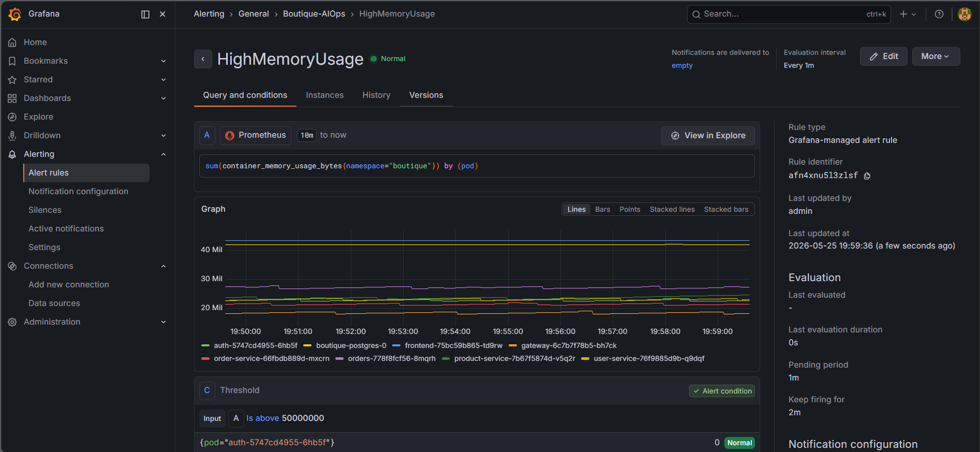Select Bars graph style
Screen dimensions: 980x452
tap(603, 209)
